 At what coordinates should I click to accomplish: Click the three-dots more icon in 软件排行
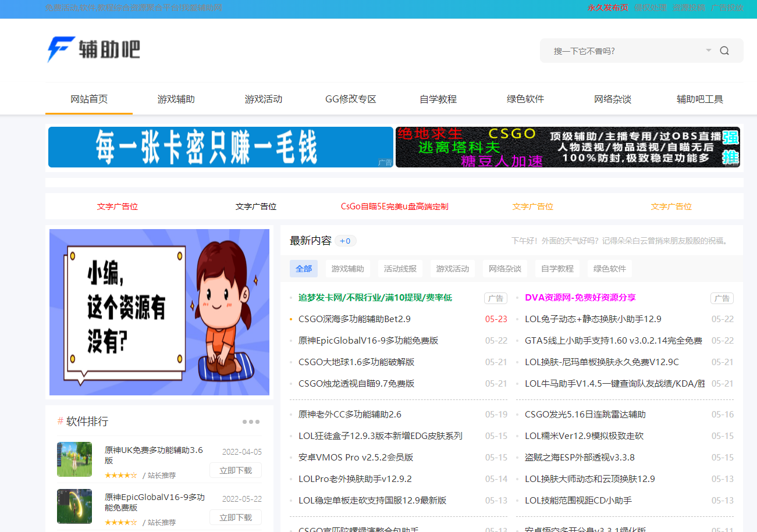pos(251,422)
